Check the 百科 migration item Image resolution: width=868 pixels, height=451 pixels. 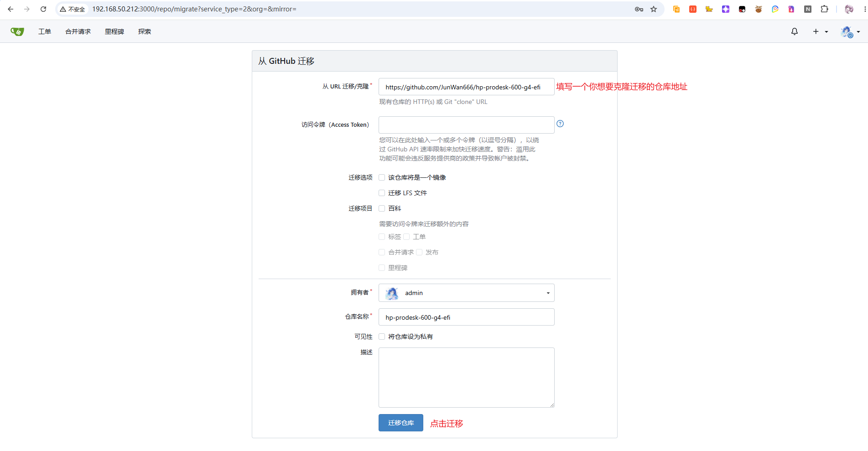(x=382, y=208)
